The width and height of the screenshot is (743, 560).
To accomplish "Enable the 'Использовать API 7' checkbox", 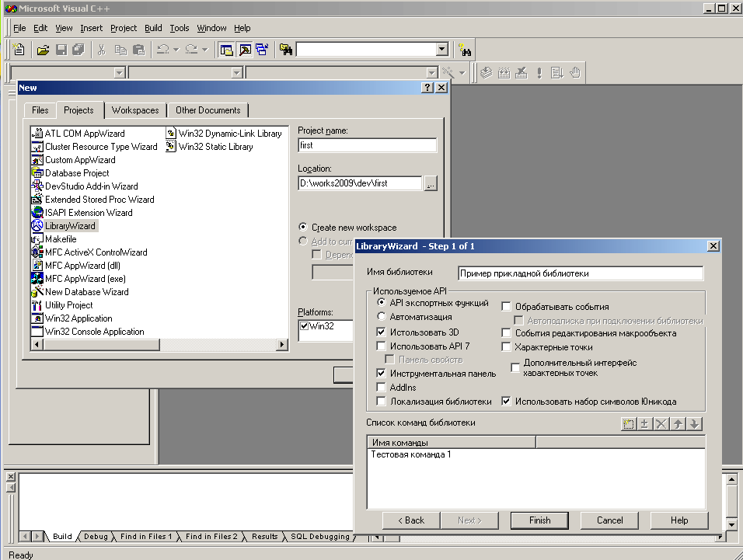I will pos(382,346).
